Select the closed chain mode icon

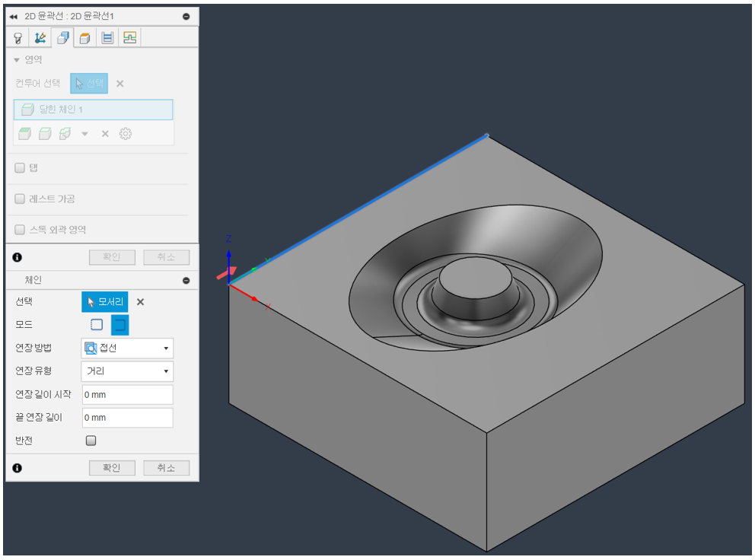97,325
